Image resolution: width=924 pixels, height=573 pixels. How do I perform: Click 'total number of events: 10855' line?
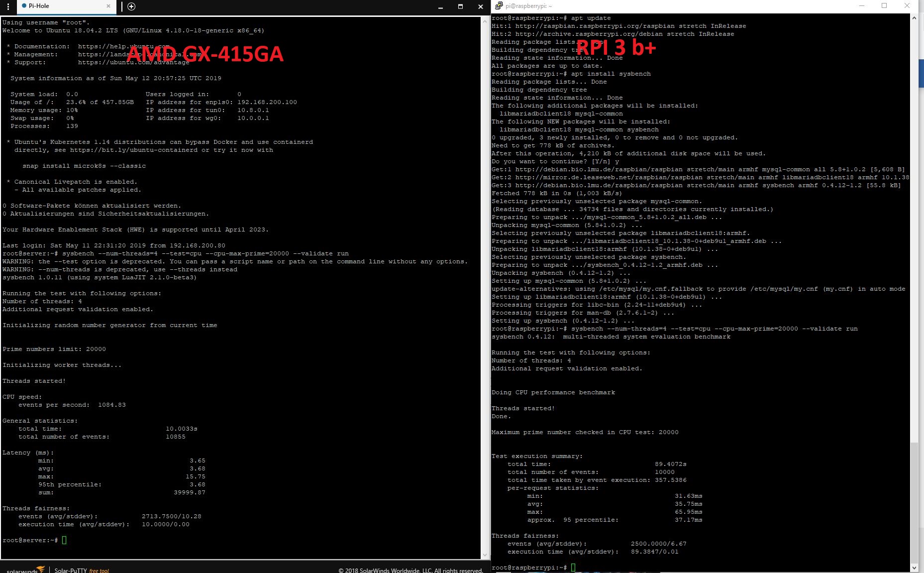tap(102, 437)
